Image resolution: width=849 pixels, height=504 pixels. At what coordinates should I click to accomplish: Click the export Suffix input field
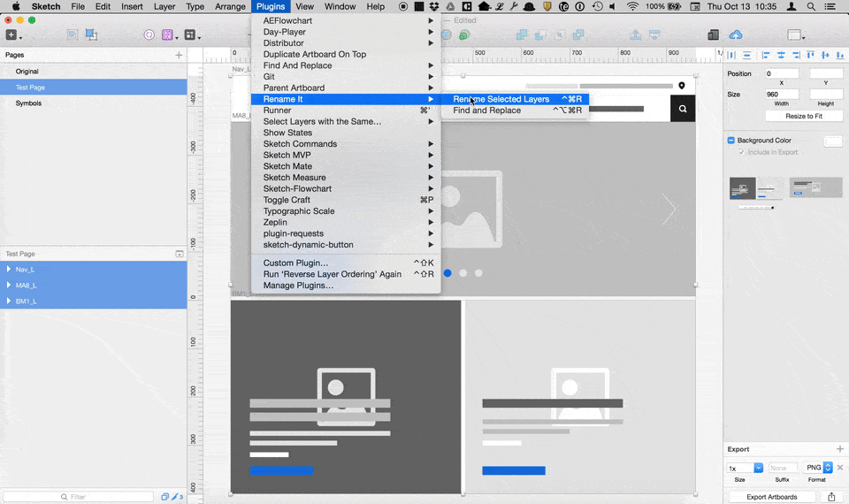782,468
